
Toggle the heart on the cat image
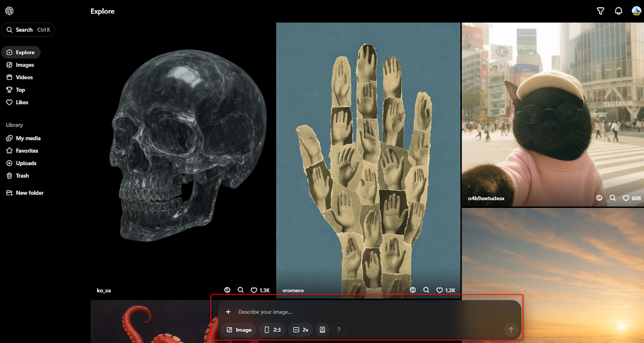[x=626, y=198]
